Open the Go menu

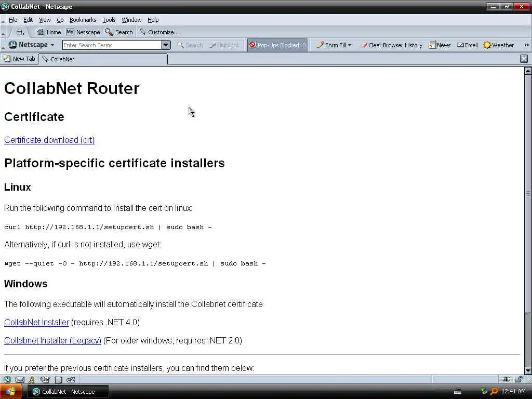(60, 20)
